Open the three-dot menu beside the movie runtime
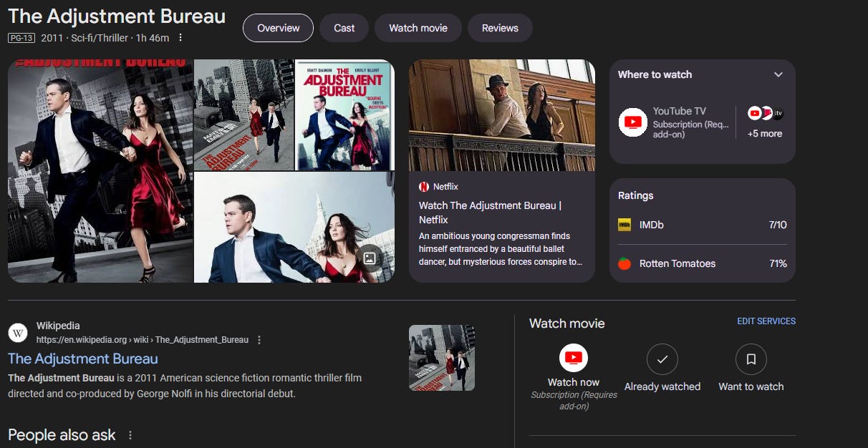Screen dimensions: 868x448 coord(180,37)
